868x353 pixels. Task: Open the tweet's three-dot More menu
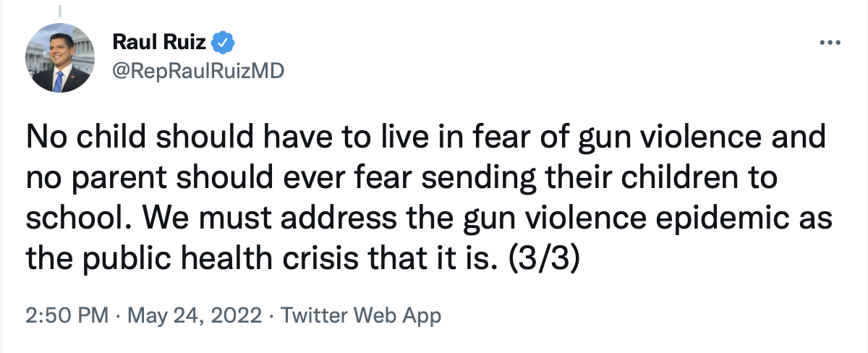[x=827, y=43]
